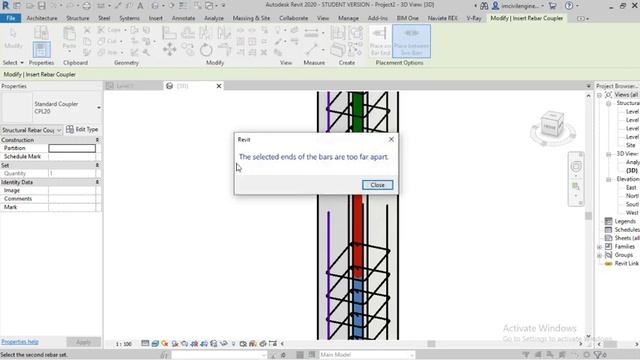The width and height of the screenshot is (640, 360).
Task: Switch to the Collaborate ribbon tab
Action: coord(293,18)
